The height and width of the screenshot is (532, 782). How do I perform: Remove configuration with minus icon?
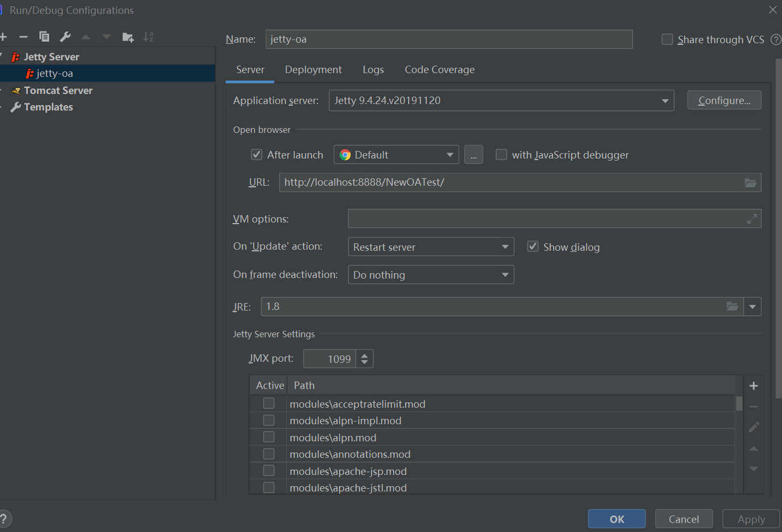23,37
